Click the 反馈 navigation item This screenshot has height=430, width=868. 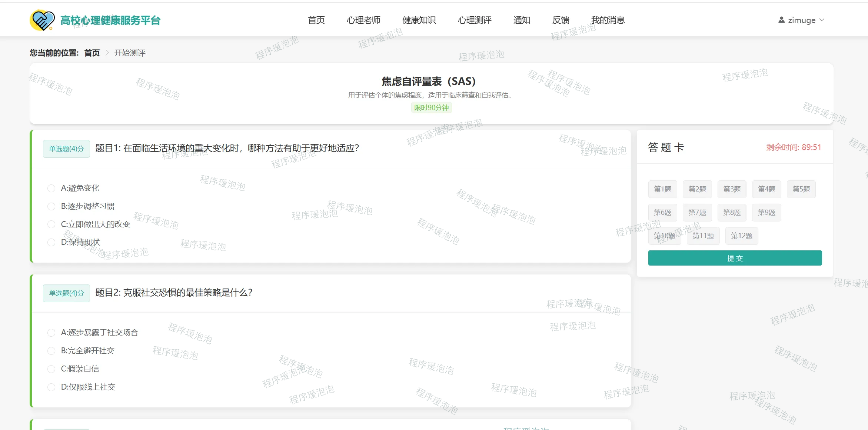561,20
